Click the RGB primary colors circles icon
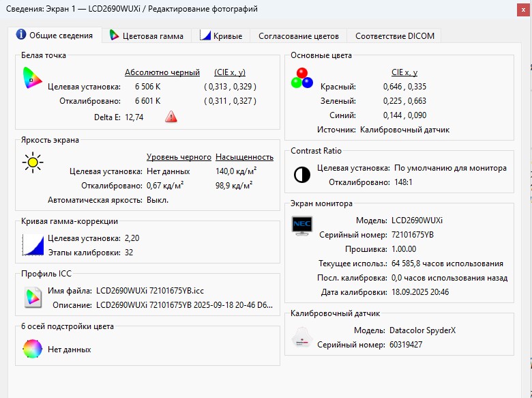Screen dimensions: 532x398 click(x=301, y=78)
